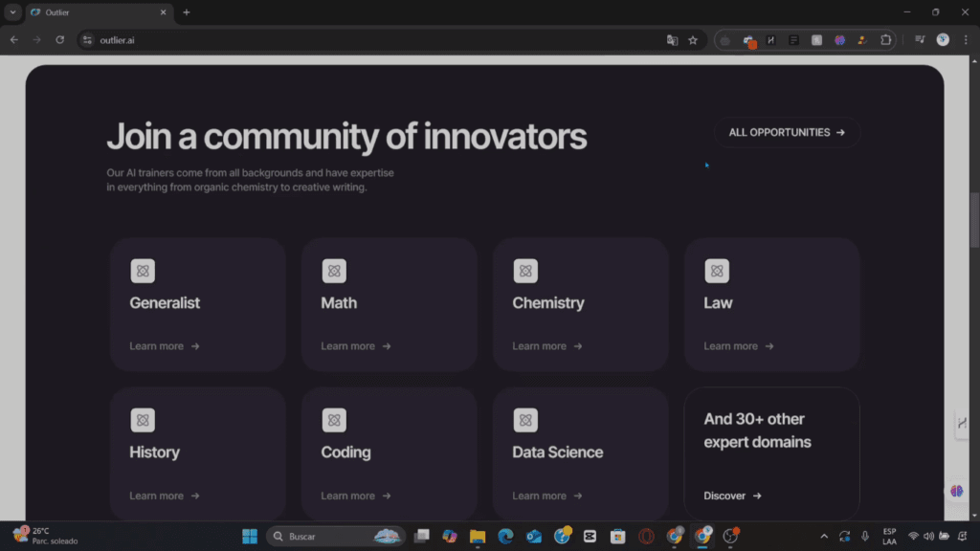
Task: Open the Chrome three-dot menu
Action: pos(967,40)
